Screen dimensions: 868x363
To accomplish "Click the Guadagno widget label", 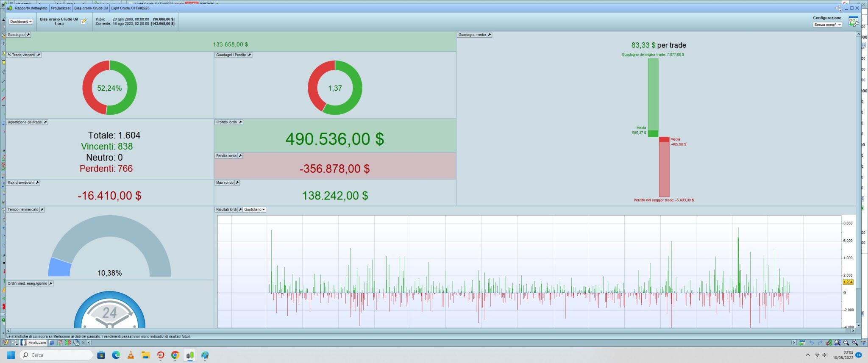I will [x=16, y=35].
